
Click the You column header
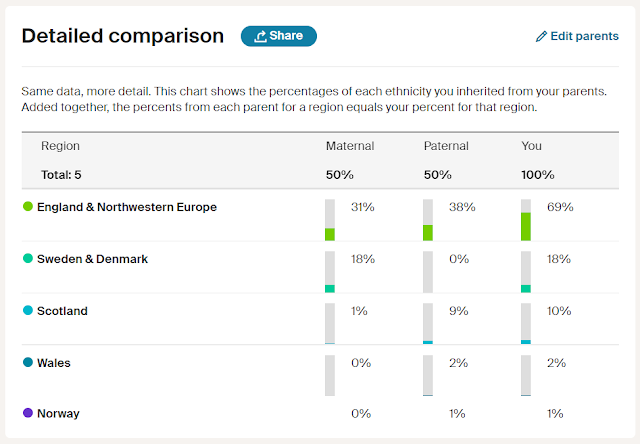pyautogui.click(x=532, y=146)
